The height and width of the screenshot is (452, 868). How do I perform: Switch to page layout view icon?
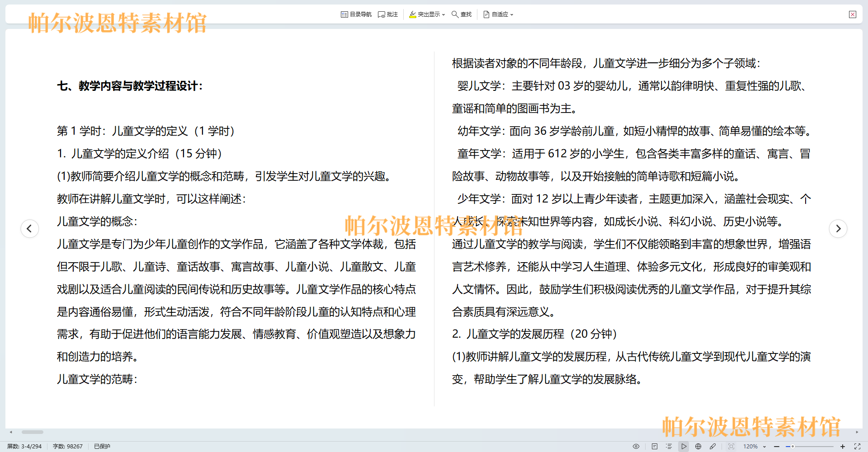tap(655, 446)
